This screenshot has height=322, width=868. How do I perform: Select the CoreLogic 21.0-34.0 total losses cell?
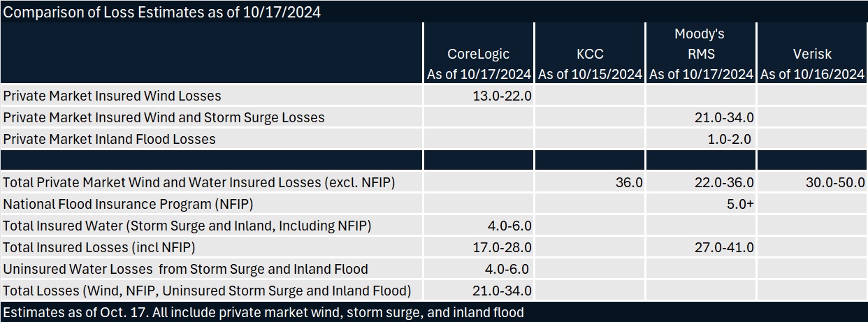pyautogui.click(x=502, y=291)
